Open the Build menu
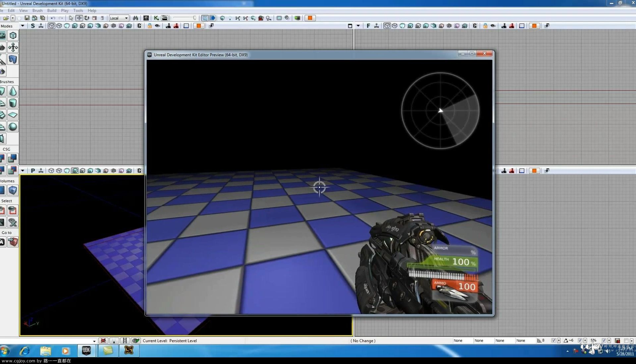Image resolution: width=636 pixels, height=364 pixels. tap(51, 11)
